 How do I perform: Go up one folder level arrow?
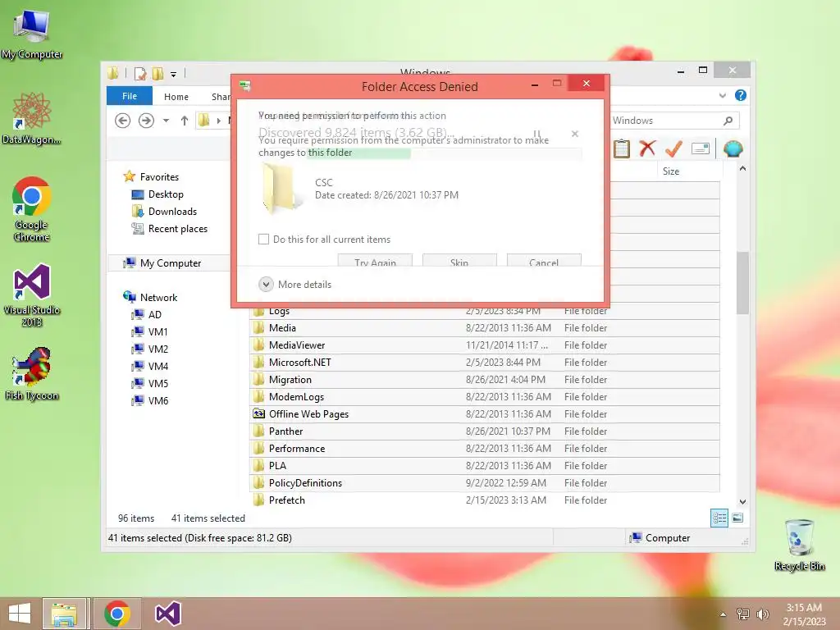click(x=185, y=121)
